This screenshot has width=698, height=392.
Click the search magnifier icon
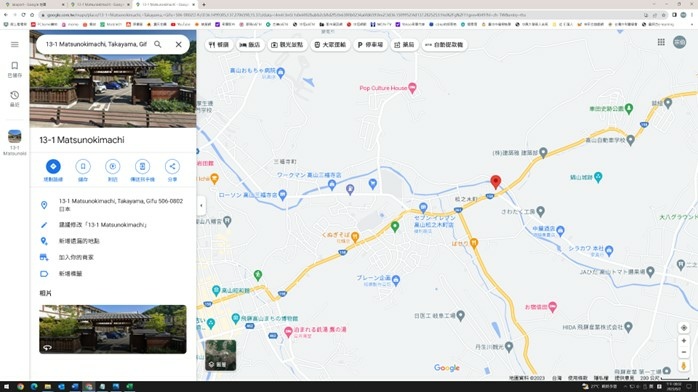[158, 44]
